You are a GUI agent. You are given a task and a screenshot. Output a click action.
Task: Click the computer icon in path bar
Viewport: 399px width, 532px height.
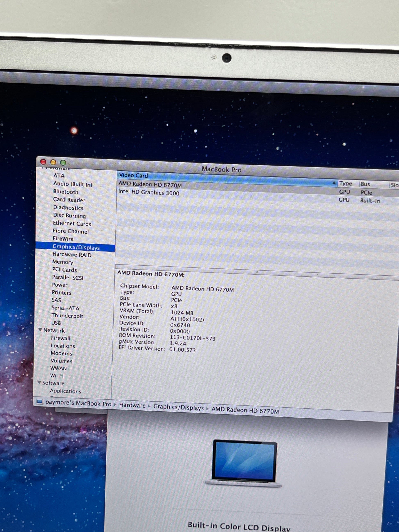(x=40, y=401)
